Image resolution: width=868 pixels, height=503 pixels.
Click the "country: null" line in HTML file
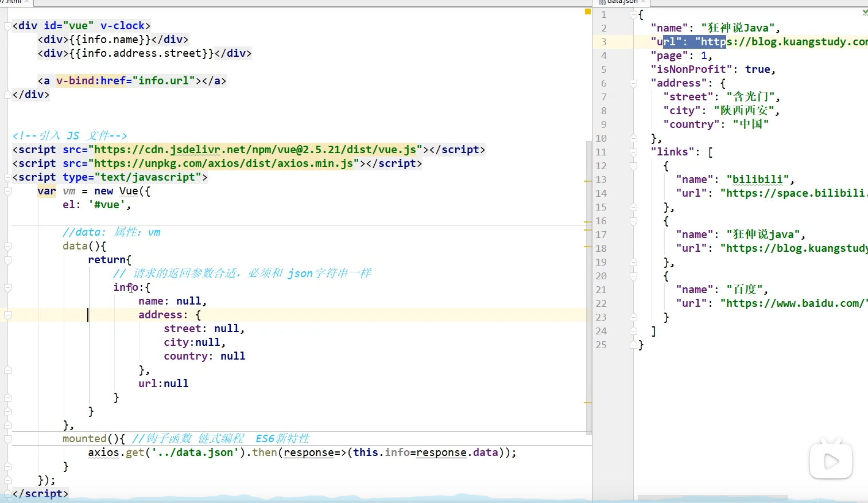(x=204, y=356)
